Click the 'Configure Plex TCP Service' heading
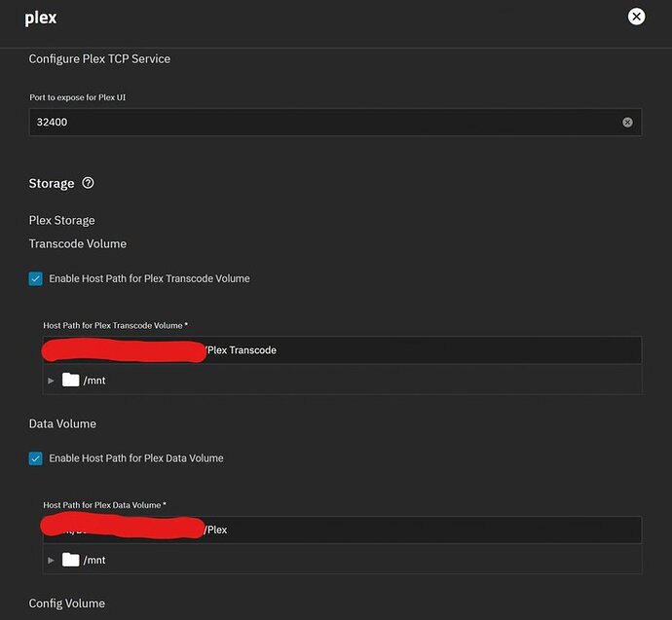 tap(99, 59)
